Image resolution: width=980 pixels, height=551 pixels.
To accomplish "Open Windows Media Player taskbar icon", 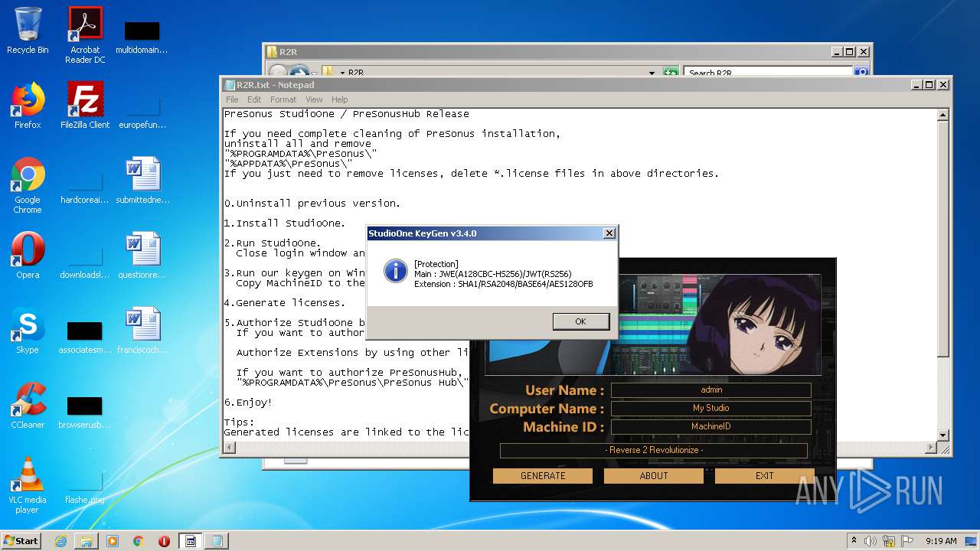I will click(x=113, y=541).
